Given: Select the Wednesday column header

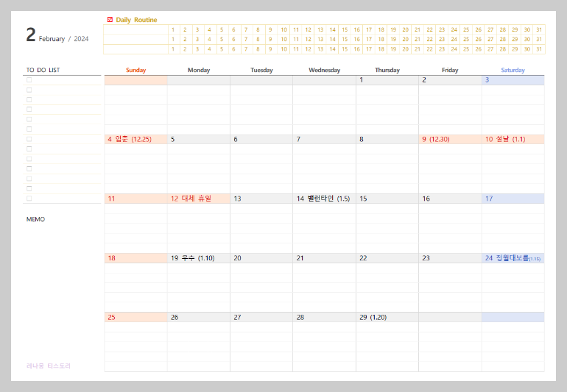Looking at the screenshot, I should 324,70.
